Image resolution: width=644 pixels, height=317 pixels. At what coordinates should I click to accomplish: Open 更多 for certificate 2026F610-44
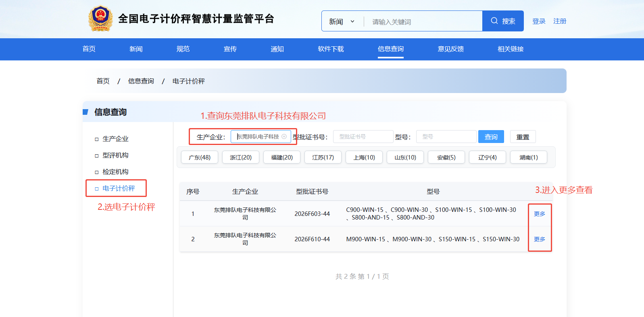point(539,239)
